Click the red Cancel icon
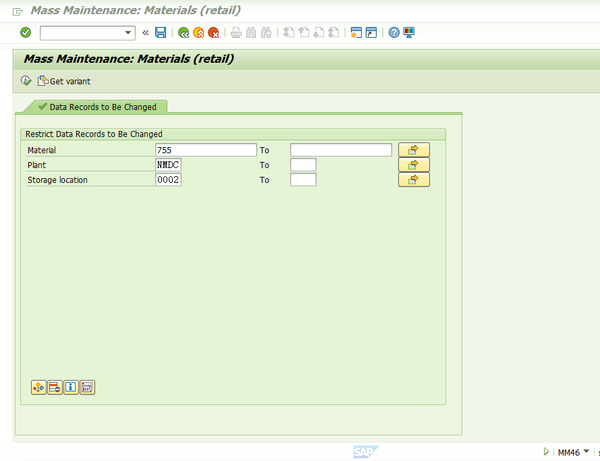Viewport: 600px width, 461px height. pyautogui.click(x=214, y=33)
